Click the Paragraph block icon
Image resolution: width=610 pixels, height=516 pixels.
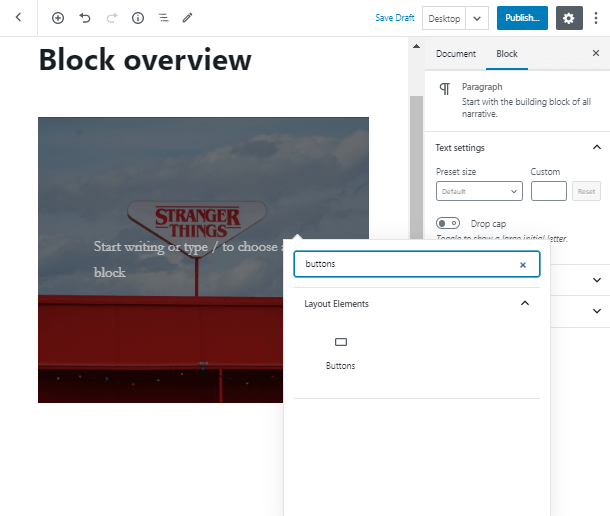(445, 89)
